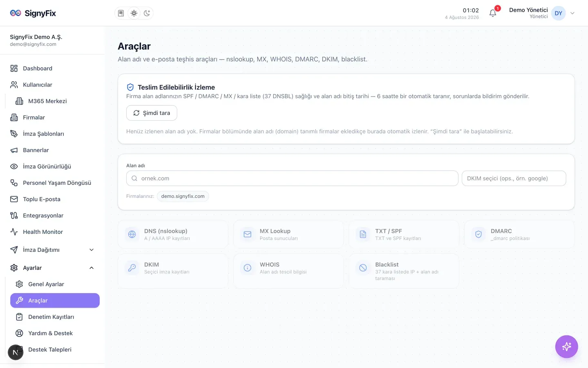Open the TXT / SPF tool
The image size is (588, 368).
point(404,234)
